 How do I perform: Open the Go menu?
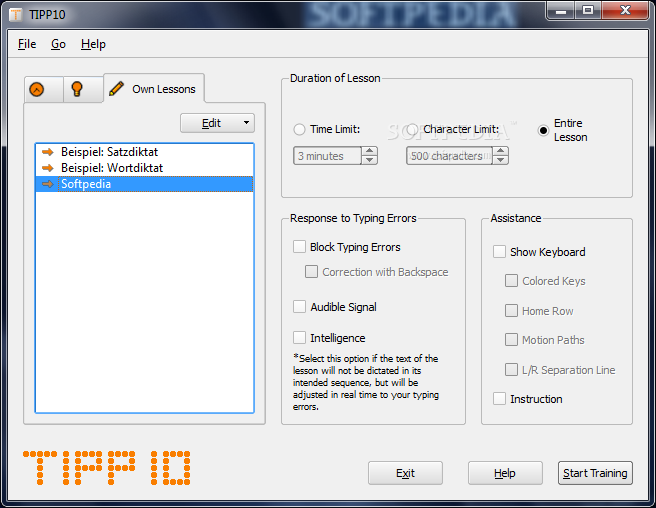pos(59,44)
